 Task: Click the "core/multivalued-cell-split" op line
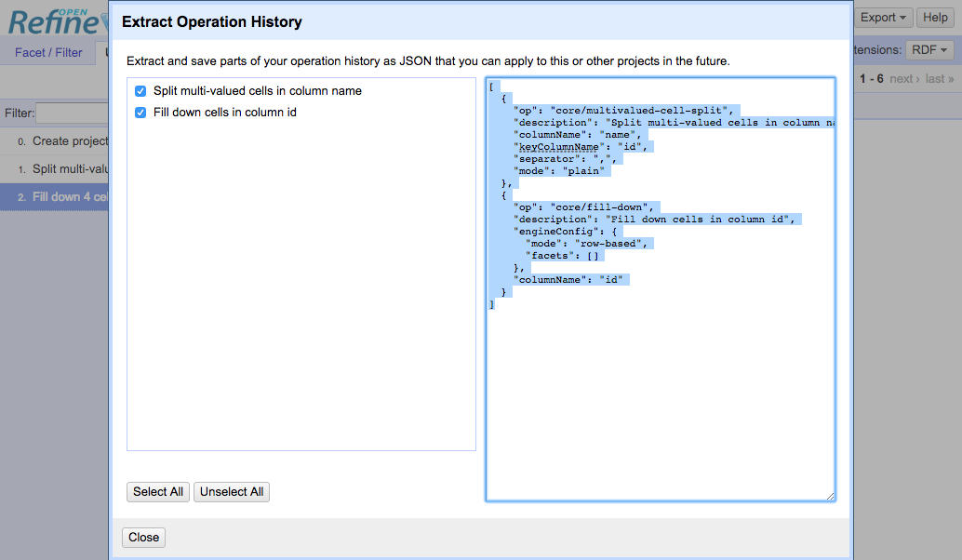623,111
